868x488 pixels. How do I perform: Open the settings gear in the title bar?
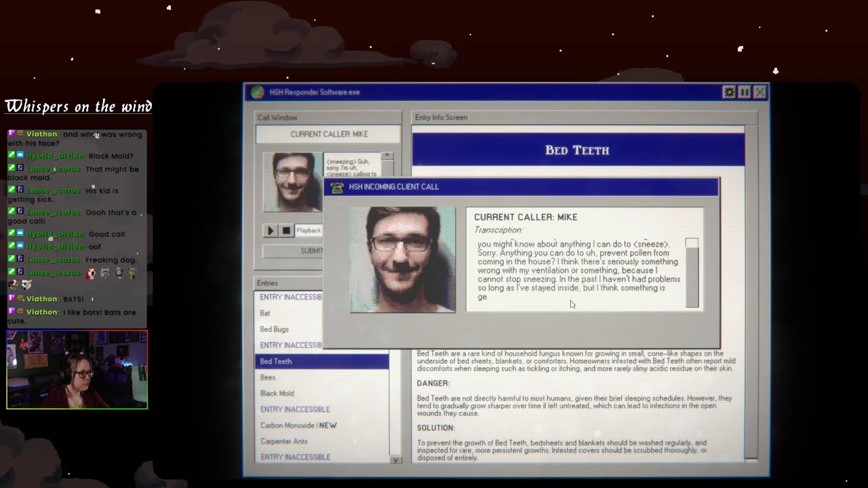tap(729, 91)
